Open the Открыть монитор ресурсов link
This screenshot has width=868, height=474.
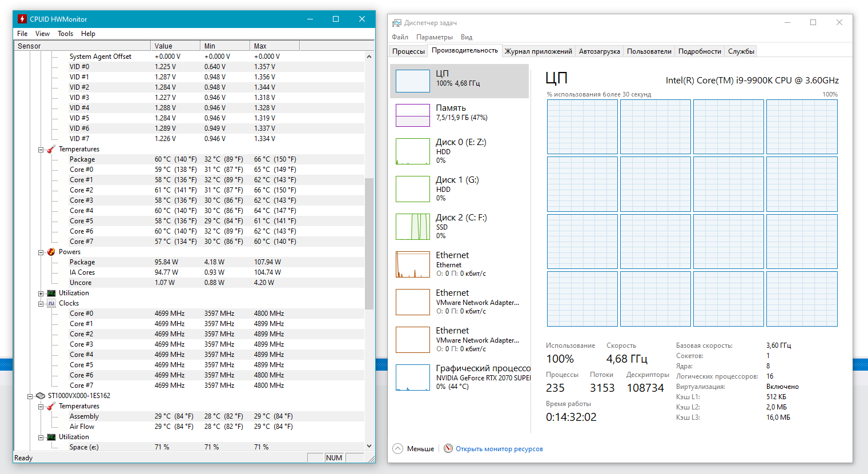tap(499, 449)
